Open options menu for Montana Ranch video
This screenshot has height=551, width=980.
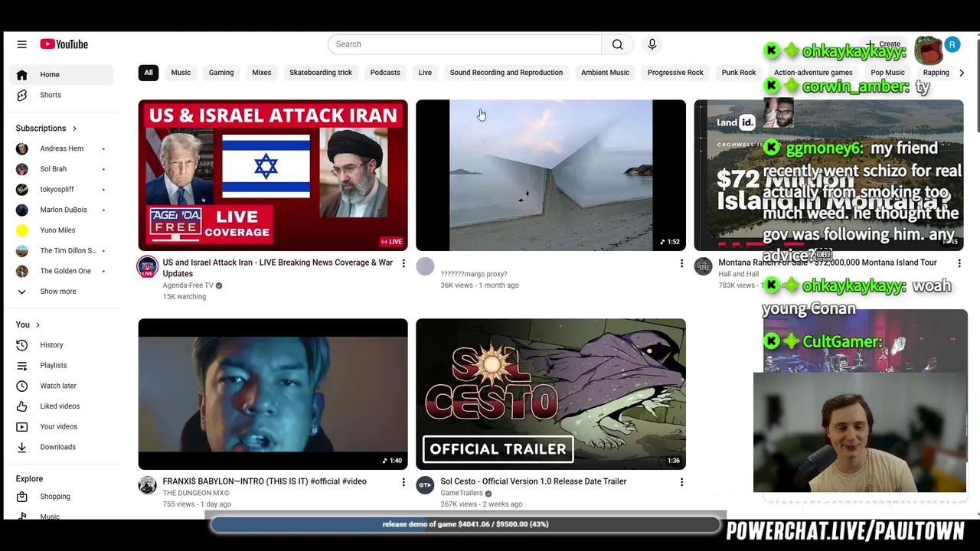(959, 263)
